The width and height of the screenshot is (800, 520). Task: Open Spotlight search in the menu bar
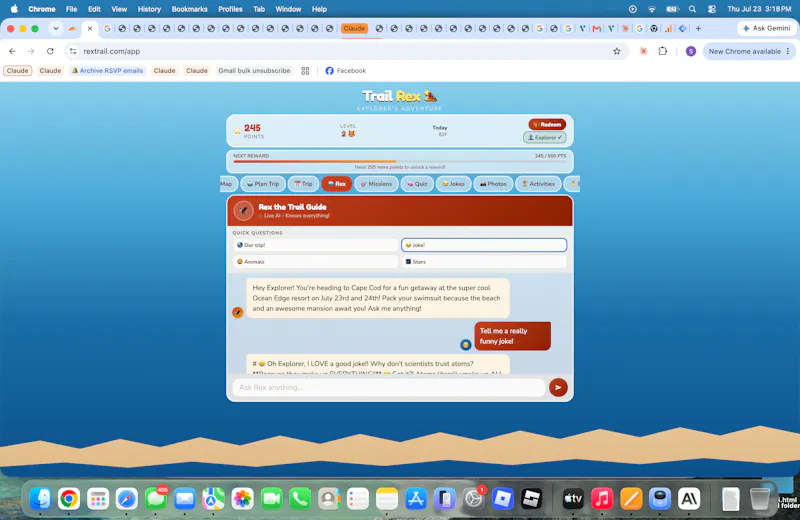(692, 9)
